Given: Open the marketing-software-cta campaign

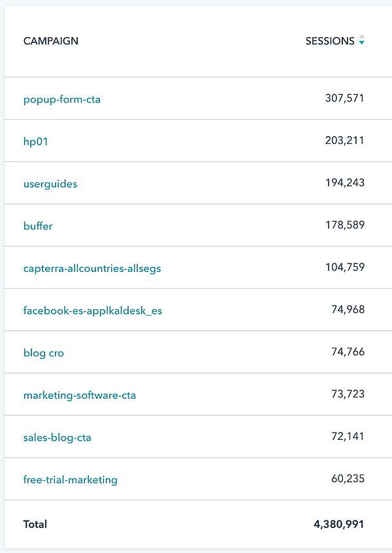Looking at the screenshot, I should tap(80, 395).
